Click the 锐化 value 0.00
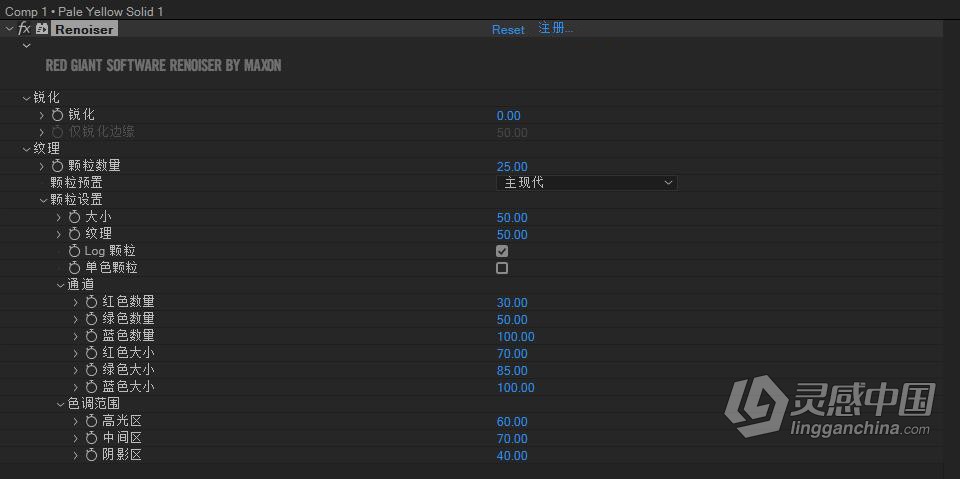Screen dimensions: 960x479 (509, 116)
